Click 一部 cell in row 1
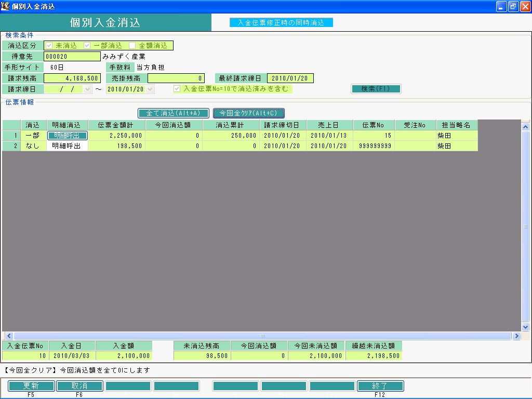This screenshot has width=532, height=399. click(33, 136)
